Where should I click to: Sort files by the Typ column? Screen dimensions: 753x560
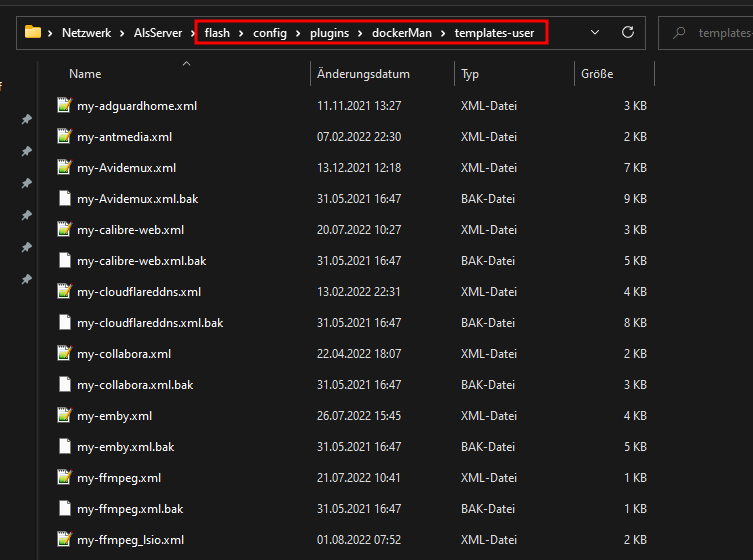[470, 74]
